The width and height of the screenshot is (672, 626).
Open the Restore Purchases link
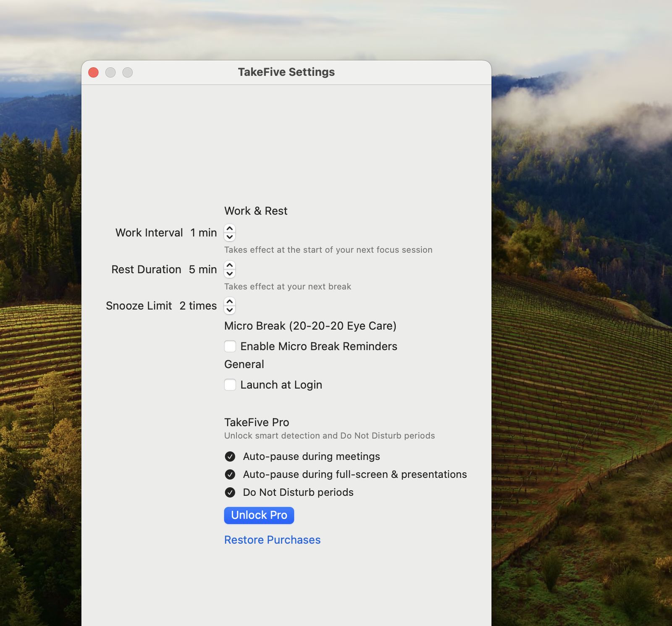click(x=272, y=540)
